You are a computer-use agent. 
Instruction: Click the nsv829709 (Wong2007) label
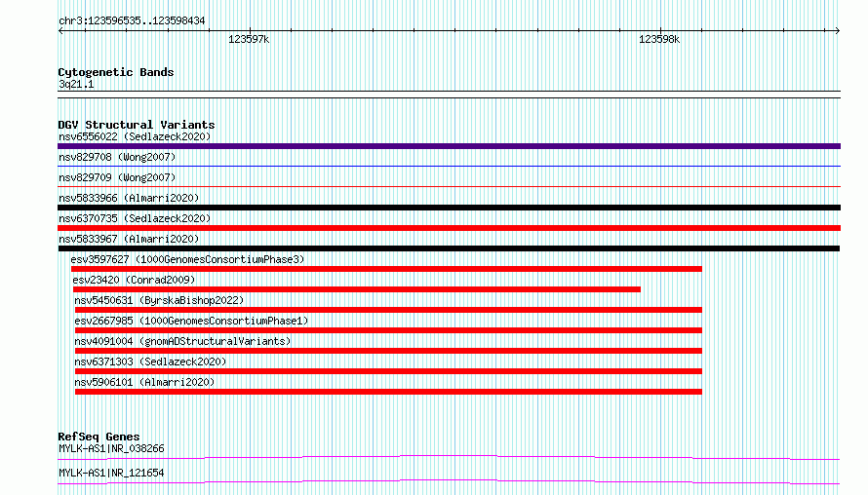117,177
